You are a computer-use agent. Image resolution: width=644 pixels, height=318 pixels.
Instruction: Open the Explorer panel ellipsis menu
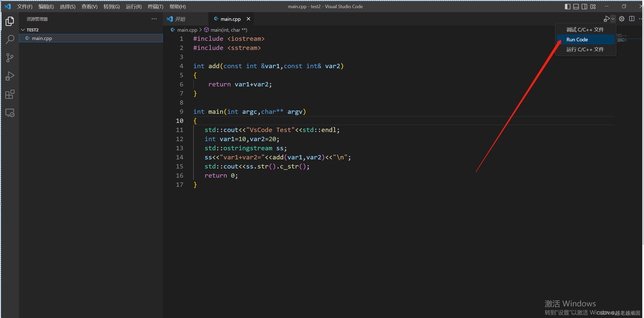tap(154, 19)
